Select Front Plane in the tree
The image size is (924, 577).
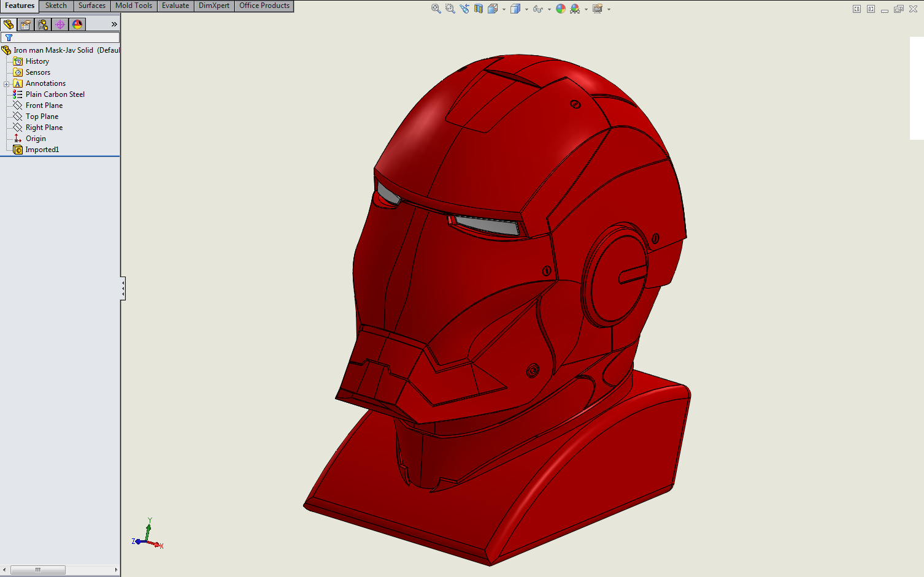pyautogui.click(x=44, y=105)
